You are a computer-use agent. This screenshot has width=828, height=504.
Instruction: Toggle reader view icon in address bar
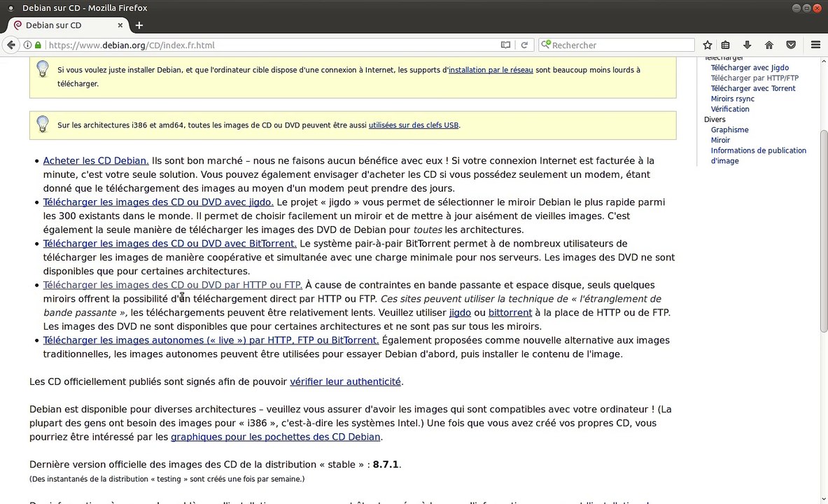[505, 45]
